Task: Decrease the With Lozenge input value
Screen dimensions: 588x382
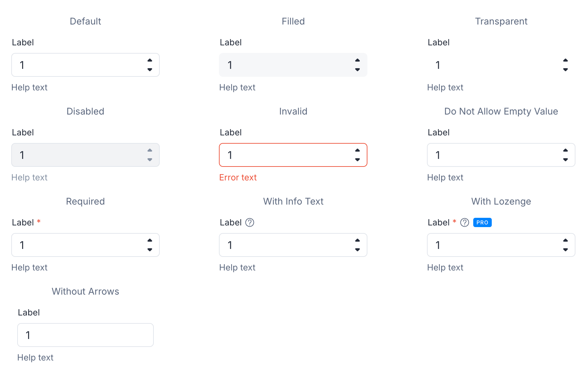Action: (566, 250)
